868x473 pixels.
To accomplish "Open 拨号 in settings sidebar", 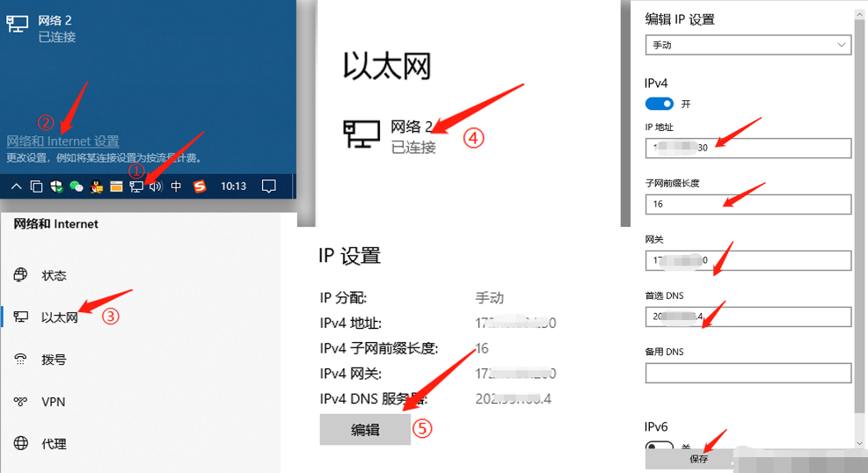I will tap(54, 360).
